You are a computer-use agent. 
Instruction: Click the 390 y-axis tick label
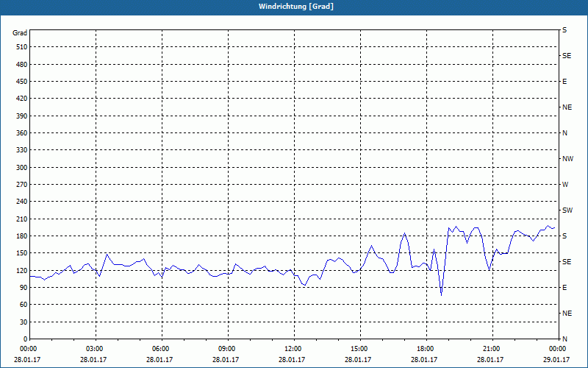(22, 116)
